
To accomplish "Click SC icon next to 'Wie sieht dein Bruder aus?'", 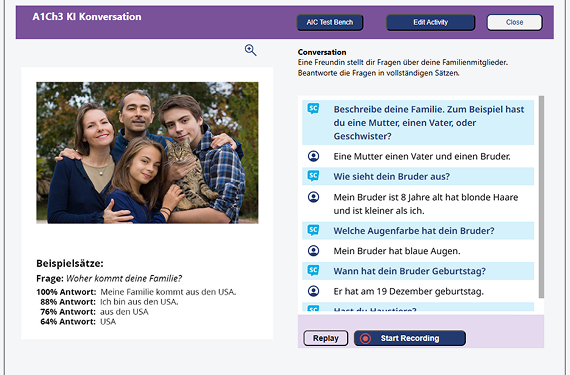I will point(313,176).
